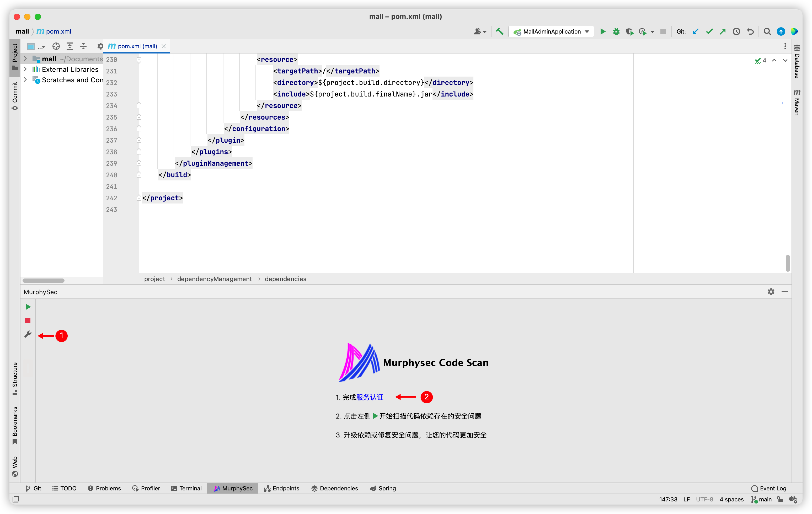Open Project view selector dropdown
The height and width of the screenshot is (514, 812).
36,46
